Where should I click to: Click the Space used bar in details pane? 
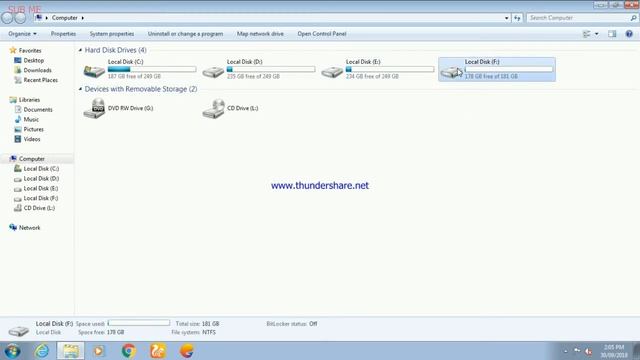[x=139, y=323]
